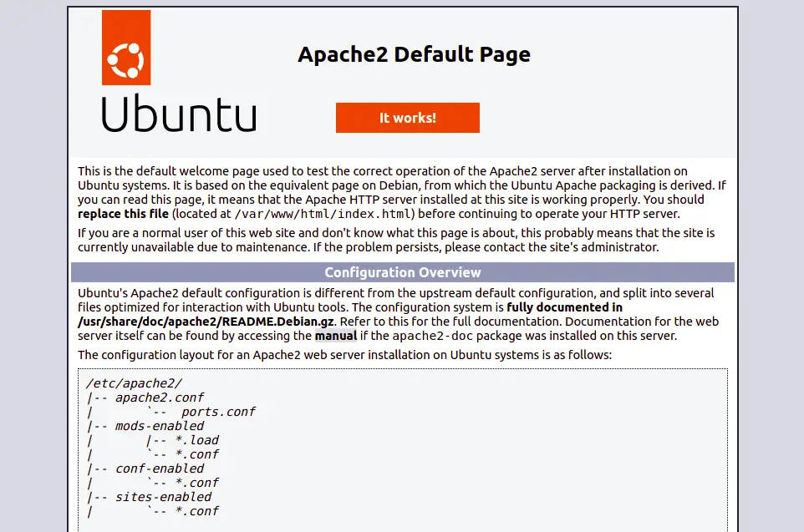
Task: Open the "manual" hyperlink
Action: 336,336
